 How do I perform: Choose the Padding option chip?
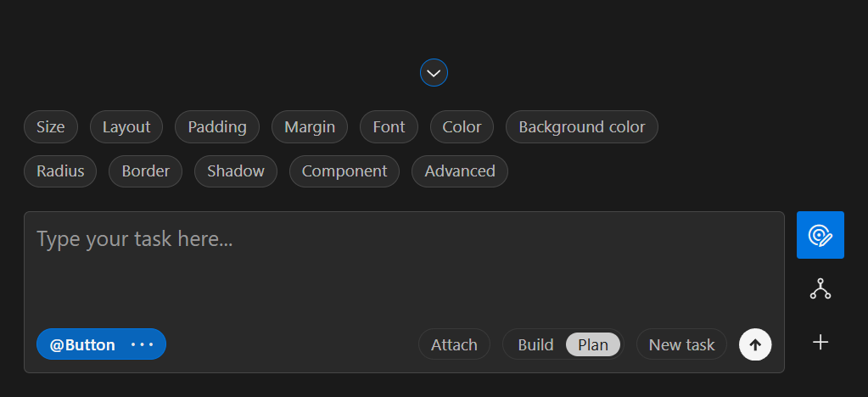217,127
